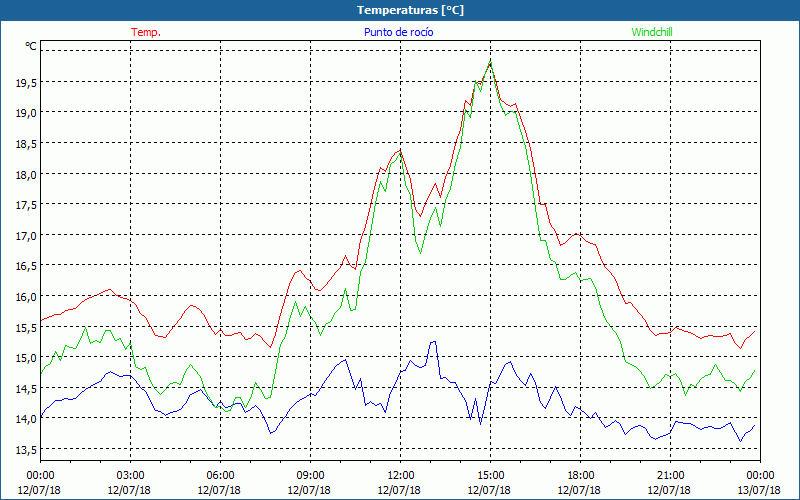Click the 14,5 y-axis value

pos(27,390)
